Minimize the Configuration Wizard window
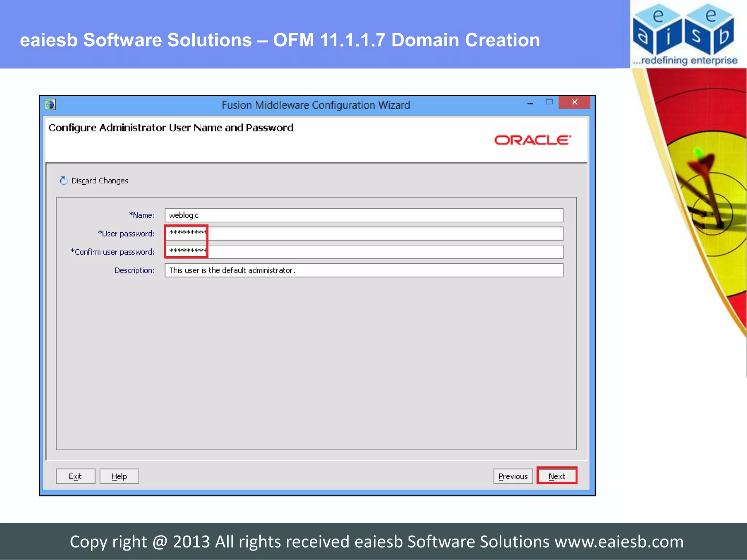The width and height of the screenshot is (747, 560). coord(530,104)
